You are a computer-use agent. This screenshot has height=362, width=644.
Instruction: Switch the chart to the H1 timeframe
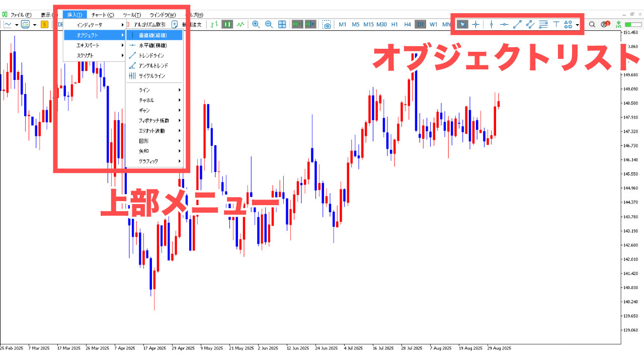(393, 24)
